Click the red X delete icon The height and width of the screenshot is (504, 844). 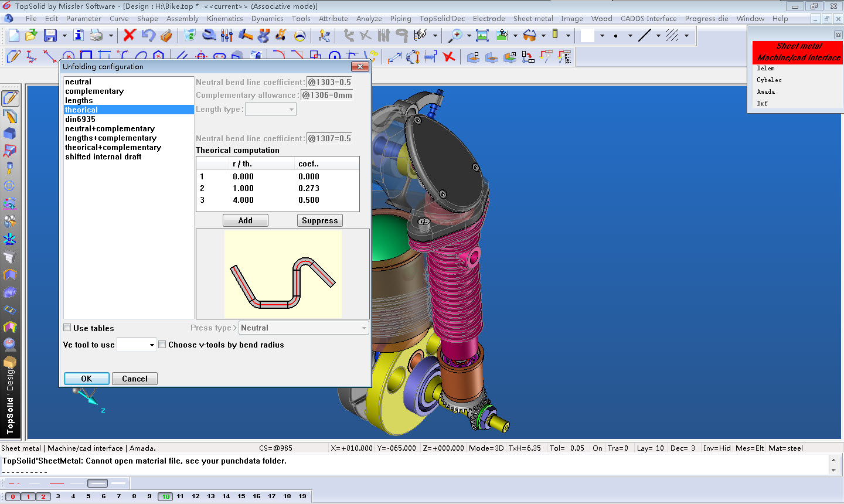click(x=130, y=36)
